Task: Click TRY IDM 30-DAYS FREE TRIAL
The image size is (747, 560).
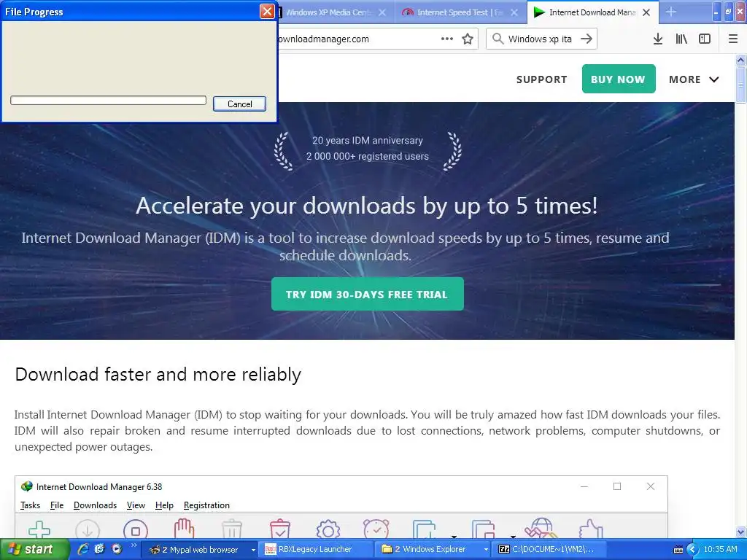Action: 368,295
